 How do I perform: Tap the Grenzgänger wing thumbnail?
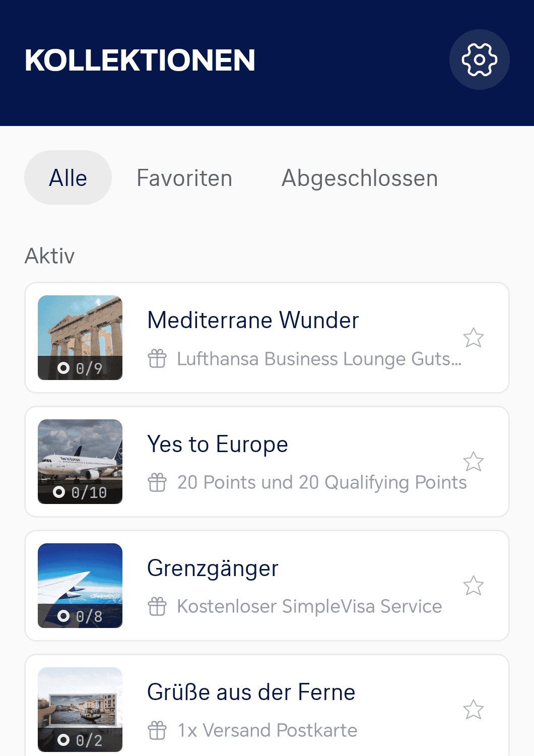click(80, 585)
